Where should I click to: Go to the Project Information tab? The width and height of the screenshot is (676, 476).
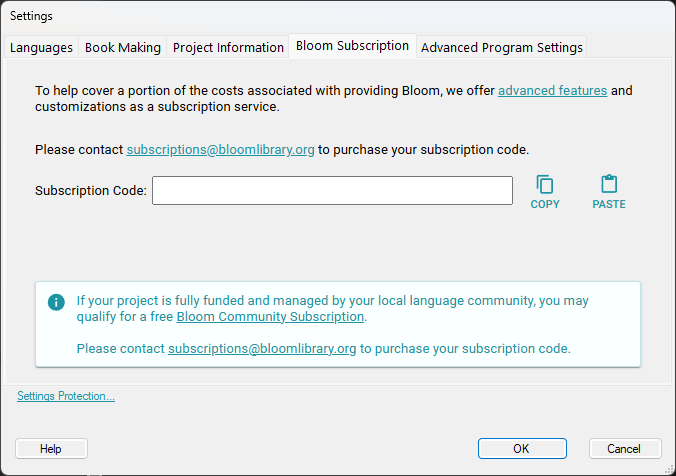228,47
